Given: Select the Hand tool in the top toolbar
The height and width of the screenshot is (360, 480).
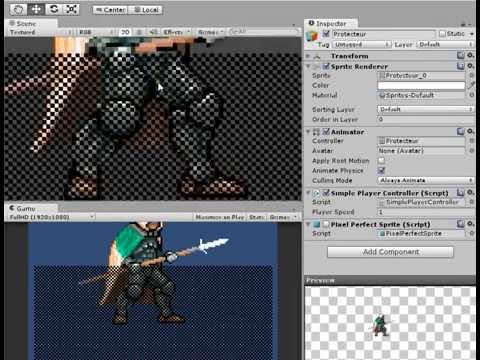Looking at the screenshot, I should [18, 9].
